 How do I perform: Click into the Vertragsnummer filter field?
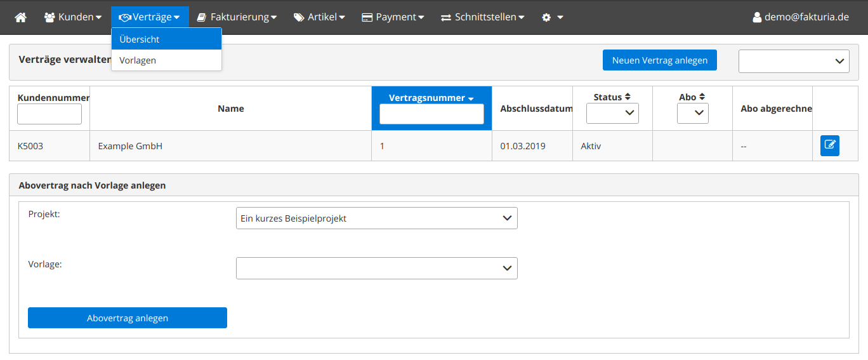click(x=431, y=114)
